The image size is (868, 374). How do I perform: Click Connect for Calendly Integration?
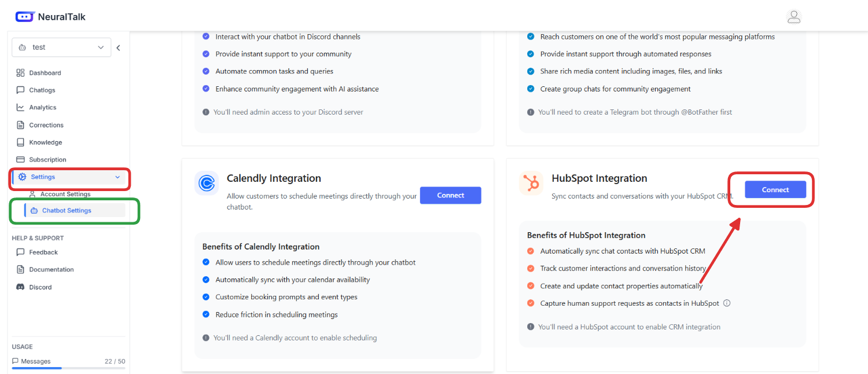pyautogui.click(x=450, y=195)
